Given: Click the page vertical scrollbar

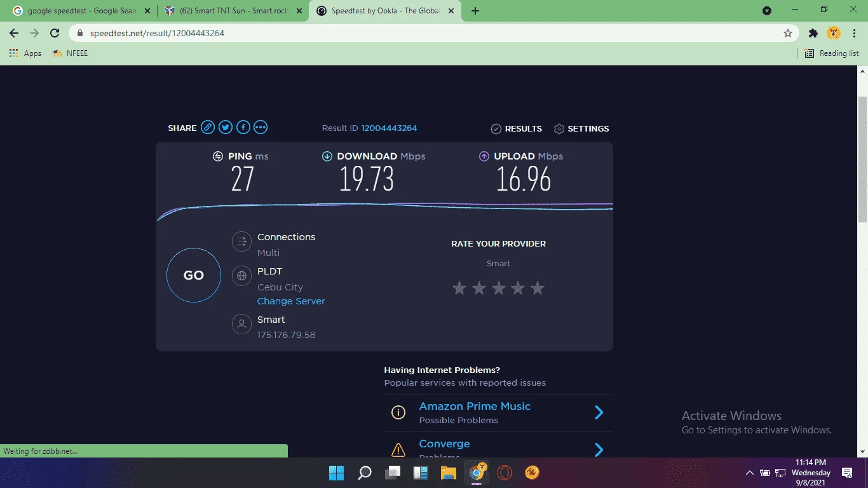Looking at the screenshot, I should point(862,159).
